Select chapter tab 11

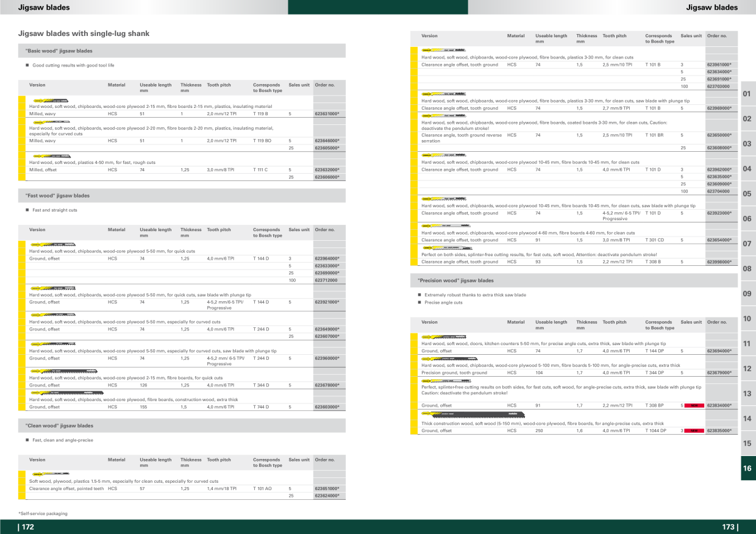[x=747, y=344]
